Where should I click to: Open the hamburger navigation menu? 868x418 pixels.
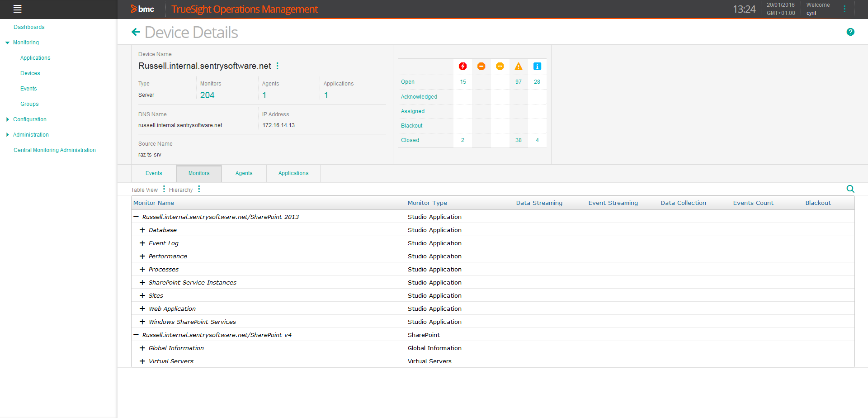coord(18,9)
